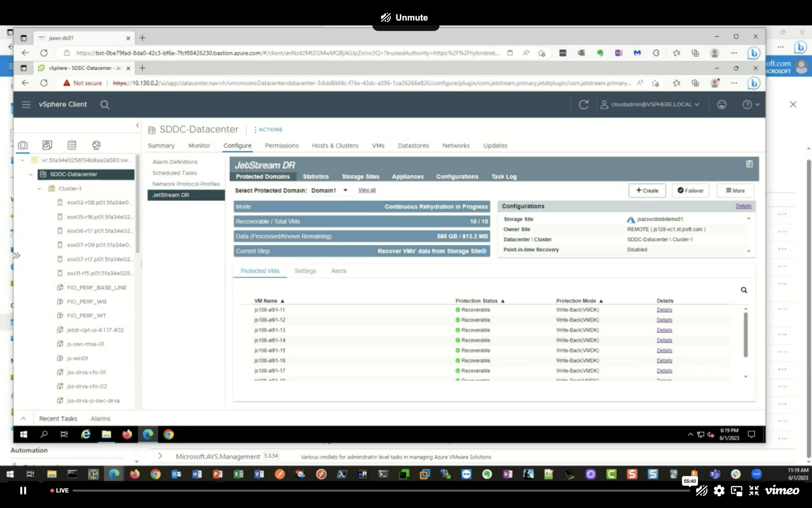Click the View all link
Viewport: 812px width, 508px height.
367,190
